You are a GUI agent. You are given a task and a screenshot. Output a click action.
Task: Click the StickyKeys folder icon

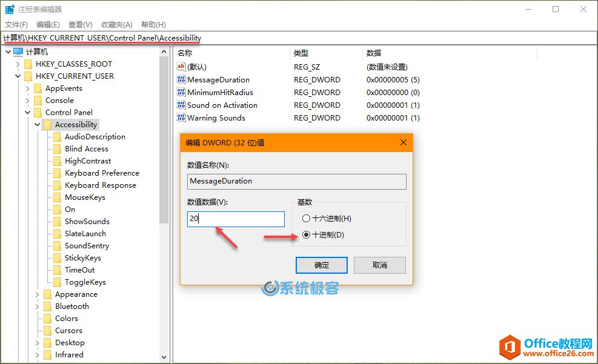[x=57, y=258]
